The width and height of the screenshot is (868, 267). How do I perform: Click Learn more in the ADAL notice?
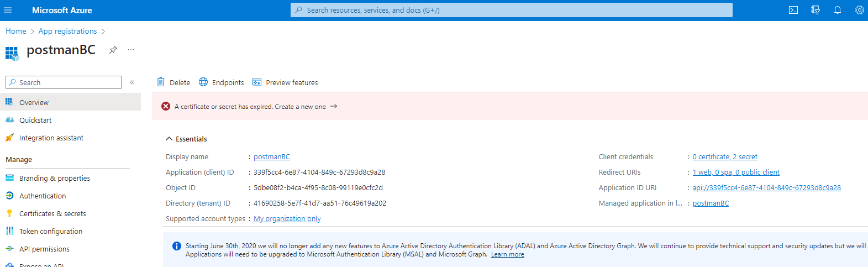508,254
